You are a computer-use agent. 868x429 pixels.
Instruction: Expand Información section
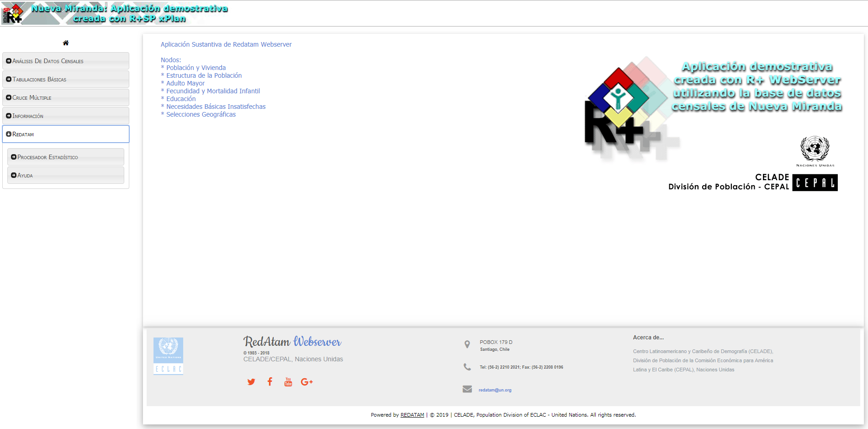point(66,116)
